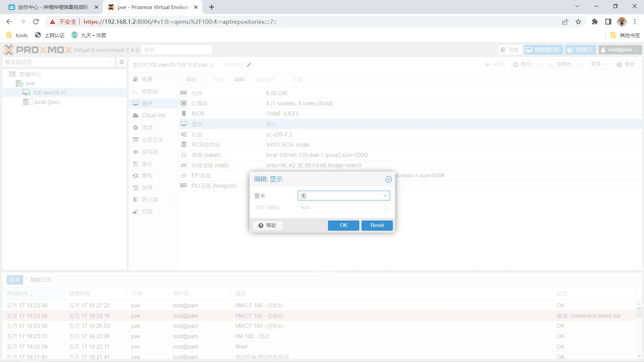Select the 内存 memory row icon
The height and width of the screenshot is (362, 644).
click(183, 93)
